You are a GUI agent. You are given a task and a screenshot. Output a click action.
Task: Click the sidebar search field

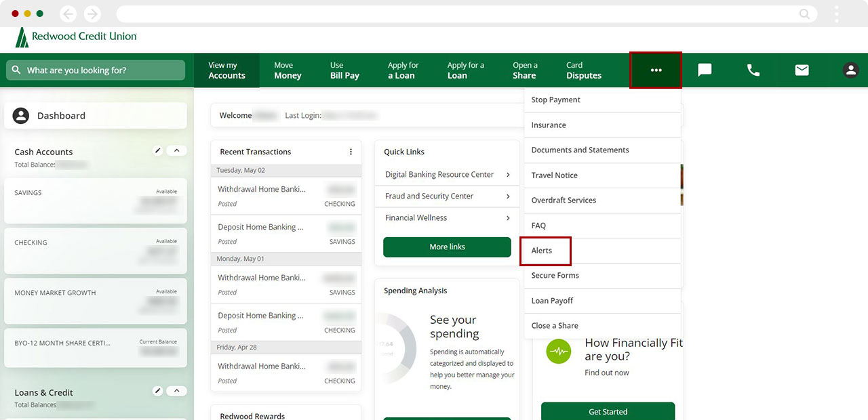pos(96,70)
